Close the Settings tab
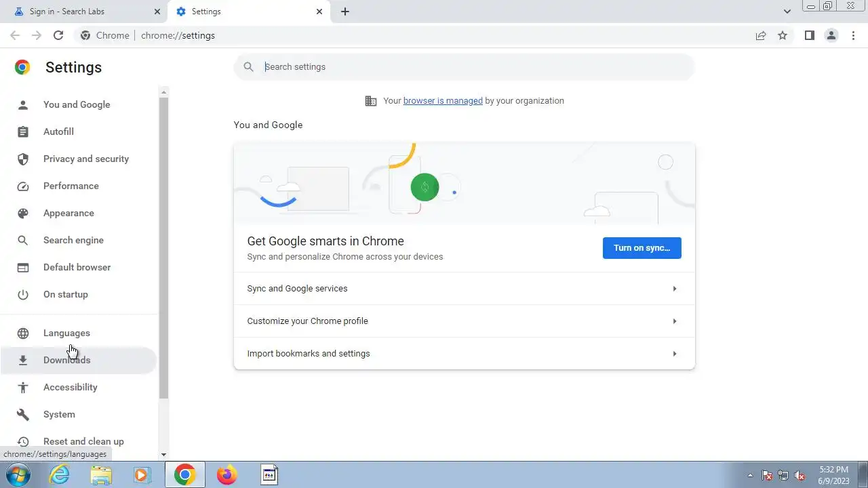Viewport: 868px width, 488px height. tap(320, 12)
